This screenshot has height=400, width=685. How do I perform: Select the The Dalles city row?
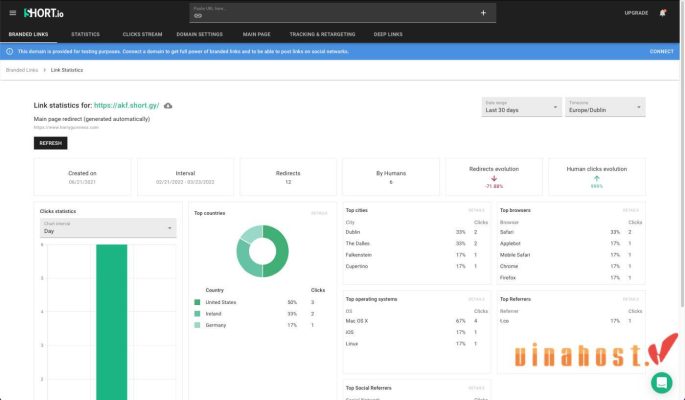416,244
